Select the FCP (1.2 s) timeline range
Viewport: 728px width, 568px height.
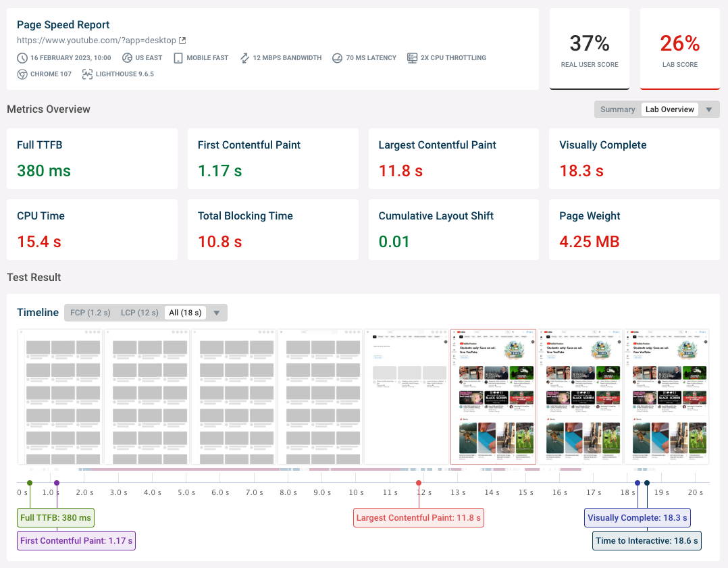coord(90,313)
